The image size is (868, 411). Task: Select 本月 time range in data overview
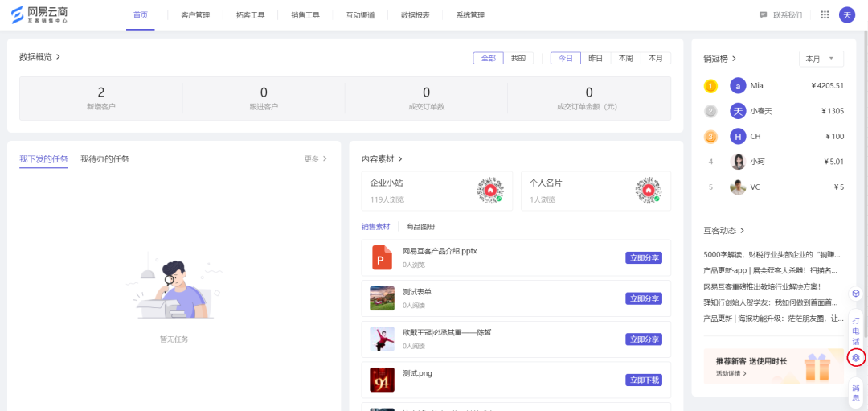[x=656, y=58]
